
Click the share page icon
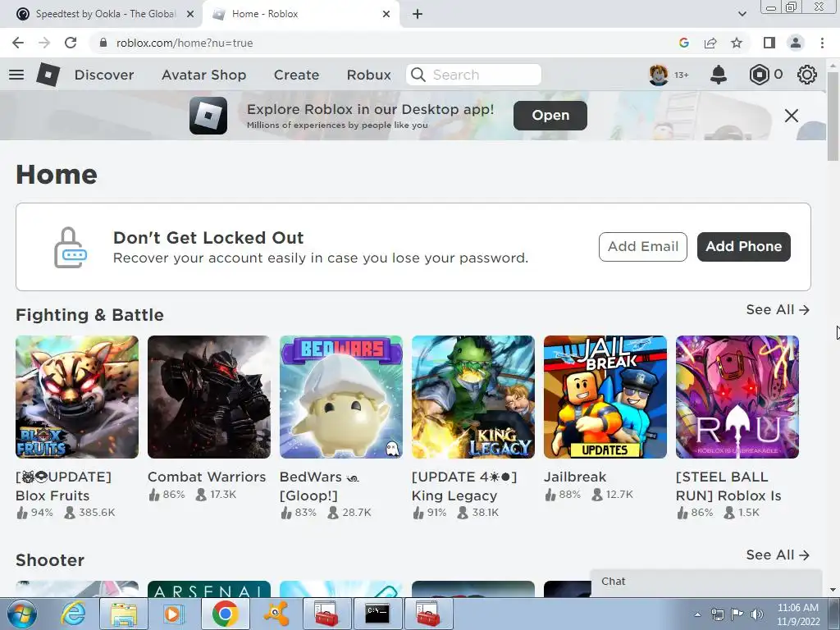[x=710, y=43]
